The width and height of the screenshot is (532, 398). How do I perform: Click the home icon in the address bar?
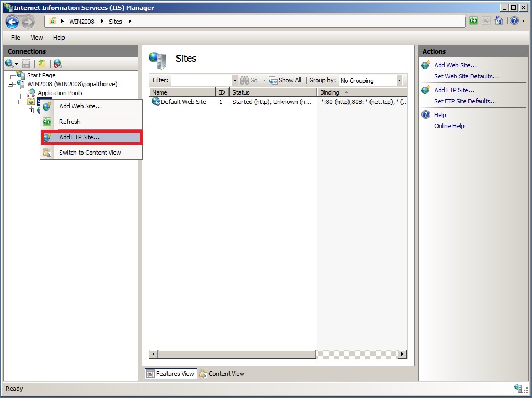[499, 21]
